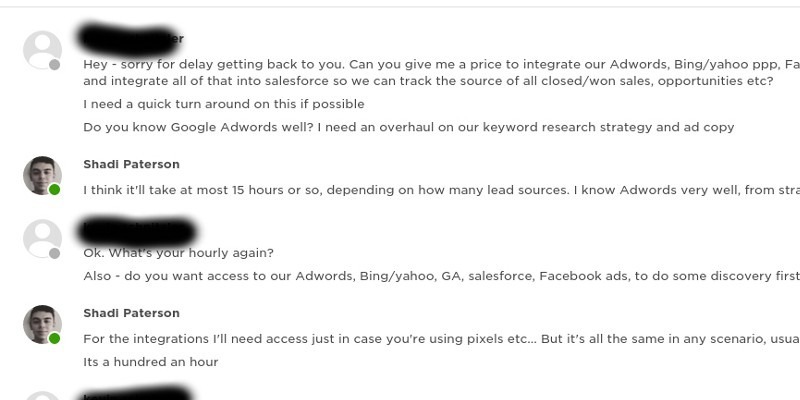Open the Shadi Paterson name above the 'For the integrations' message
Screen dimensions: 800x400
pos(131,313)
